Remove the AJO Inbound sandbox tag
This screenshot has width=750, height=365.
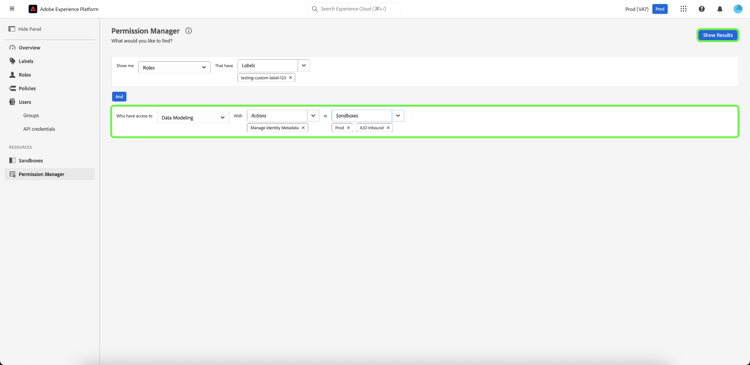point(388,128)
